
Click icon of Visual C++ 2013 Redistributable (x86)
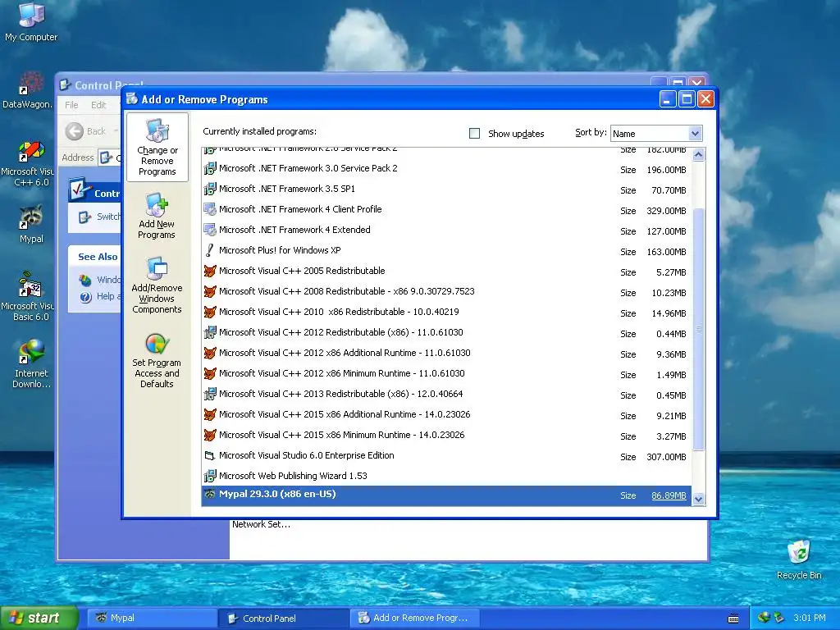click(210, 395)
